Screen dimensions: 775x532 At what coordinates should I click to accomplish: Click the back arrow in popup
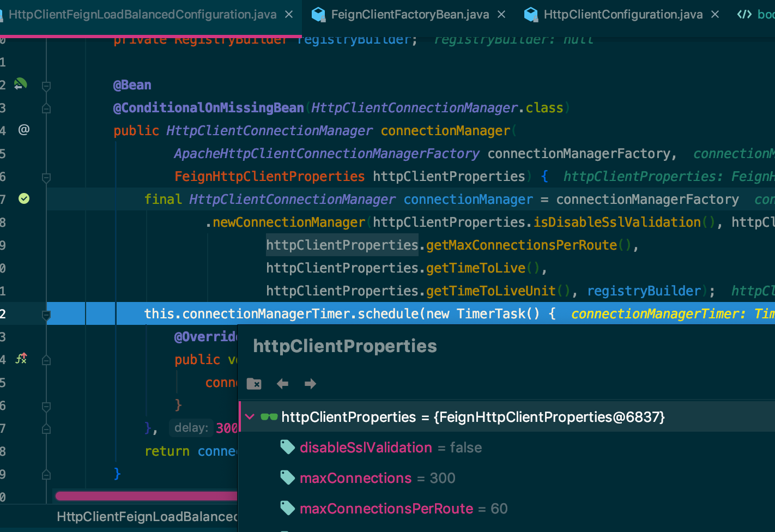pyautogui.click(x=282, y=384)
